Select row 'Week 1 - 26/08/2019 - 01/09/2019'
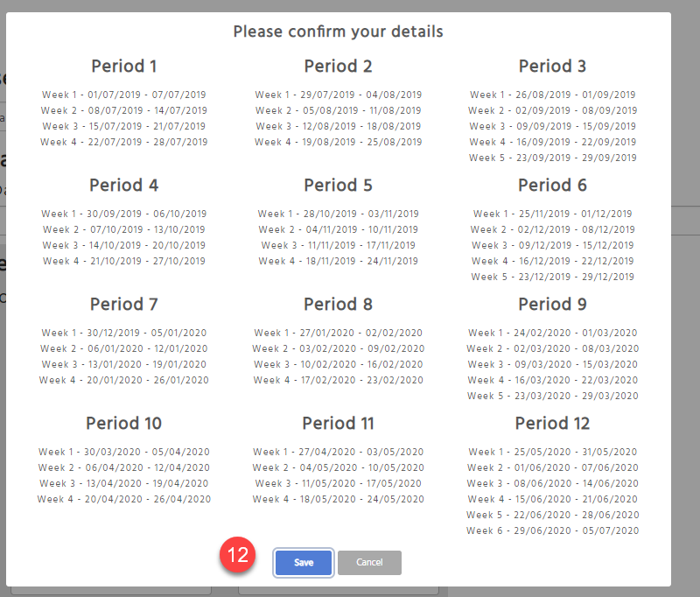Screen dimensions: 700x597 552,95
